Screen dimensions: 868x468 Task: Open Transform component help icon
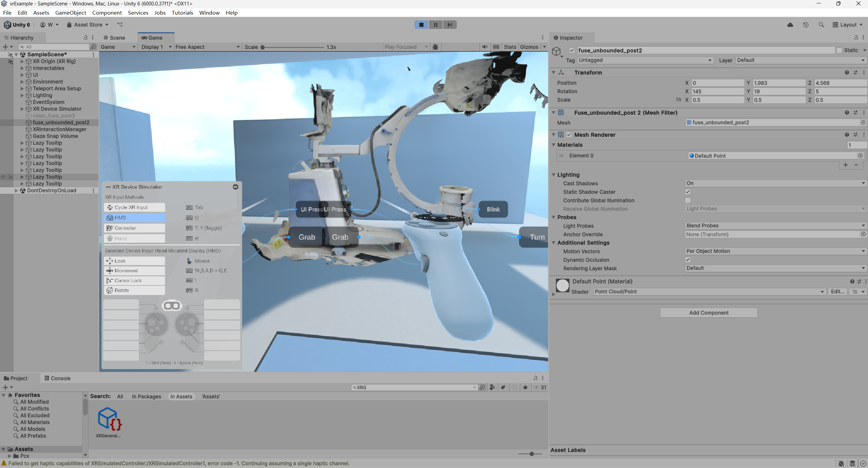tap(847, 72)
